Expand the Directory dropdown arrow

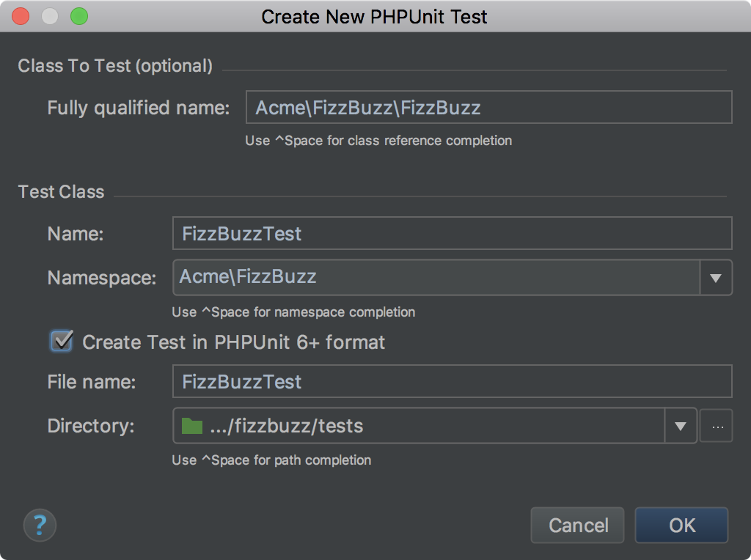(681, 426)
